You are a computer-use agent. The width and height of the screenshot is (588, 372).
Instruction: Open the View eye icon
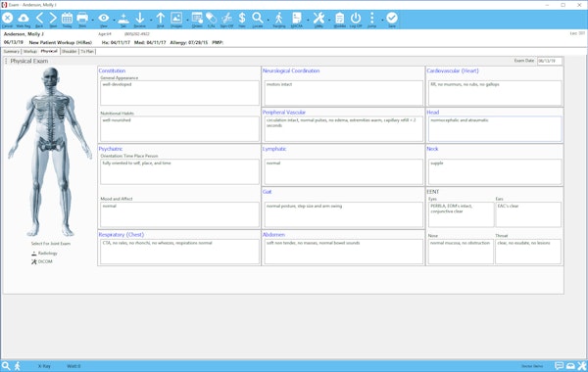click(x=104, y=18)
